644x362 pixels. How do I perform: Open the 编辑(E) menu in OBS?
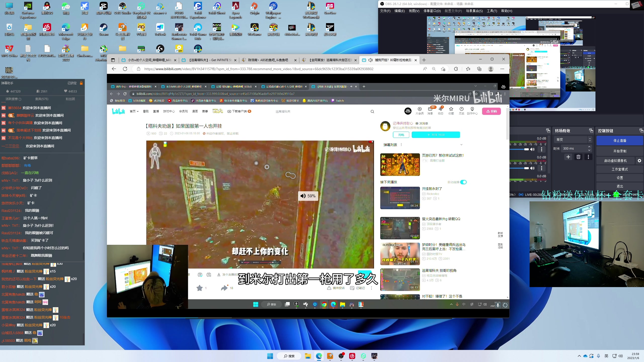pyautogui.click(x=399, y=11)
